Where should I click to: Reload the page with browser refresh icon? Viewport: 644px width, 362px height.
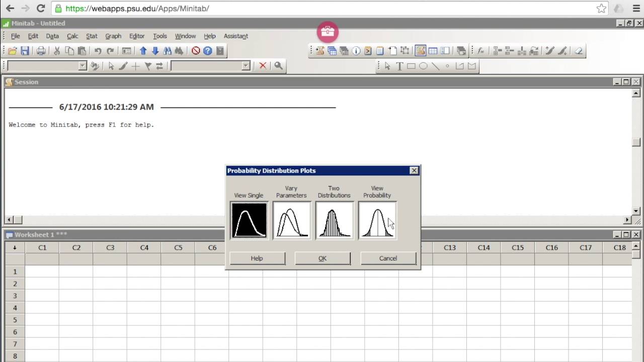click(x=41, y=9)
